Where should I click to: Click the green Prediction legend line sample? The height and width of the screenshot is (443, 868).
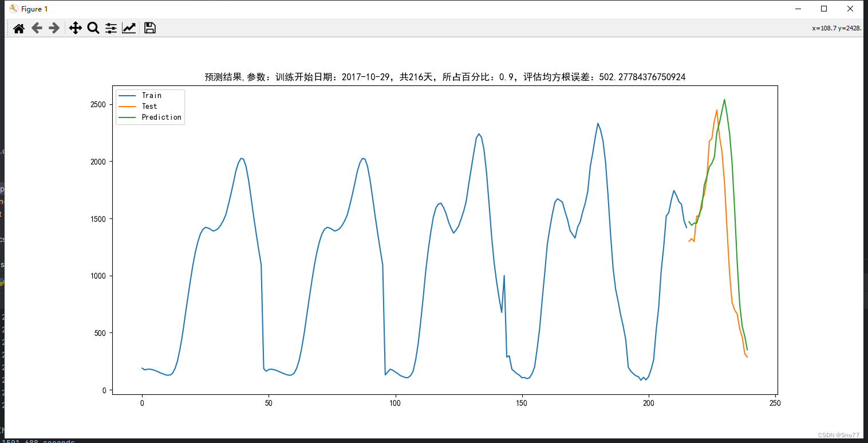pyautogui.click(x=128, y=117)
